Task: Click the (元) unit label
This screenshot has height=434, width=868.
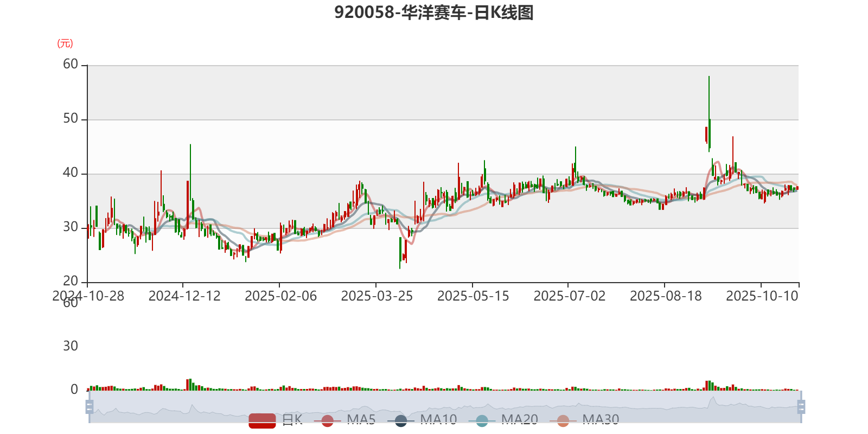Action: (65, 43)
